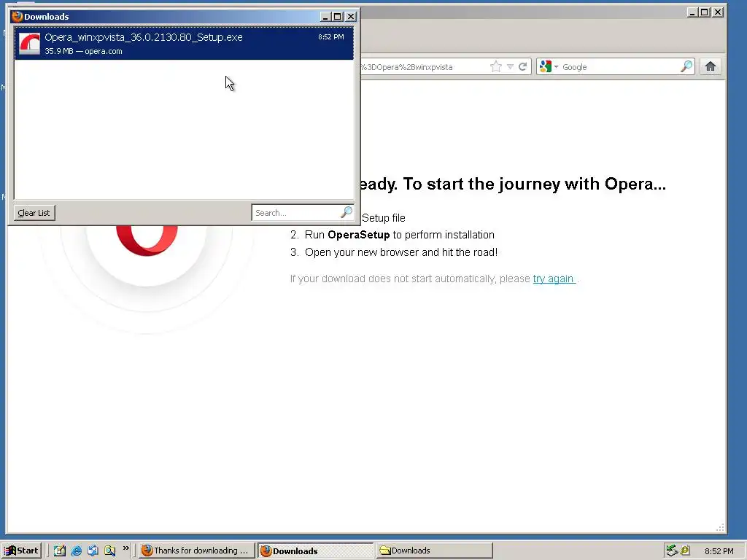The height and width of the screenshot is (560, 747).
Task: Minimize the Firefox browser window
Action: 692,12
